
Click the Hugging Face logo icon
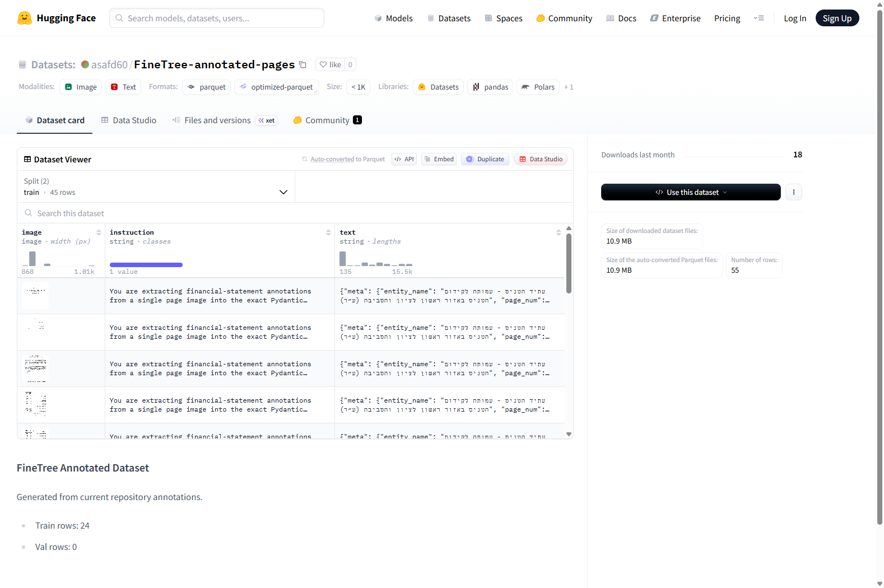tap(25, 18)
